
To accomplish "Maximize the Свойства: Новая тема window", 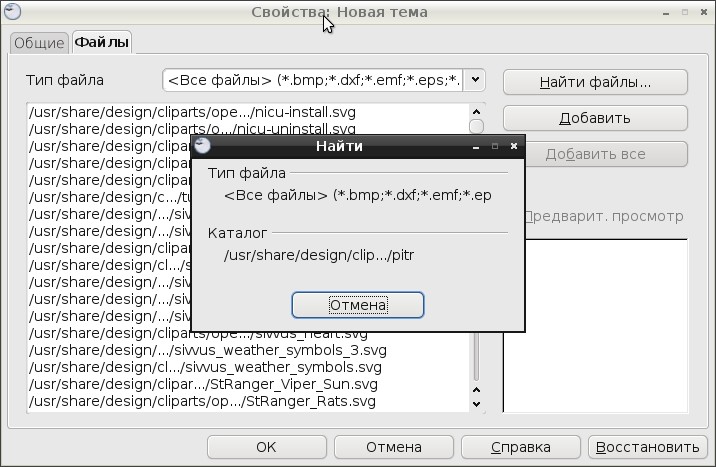I will click(684, 12).
